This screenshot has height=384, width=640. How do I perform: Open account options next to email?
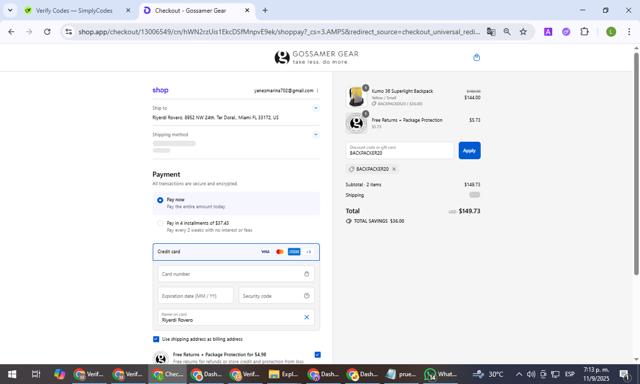317,90
